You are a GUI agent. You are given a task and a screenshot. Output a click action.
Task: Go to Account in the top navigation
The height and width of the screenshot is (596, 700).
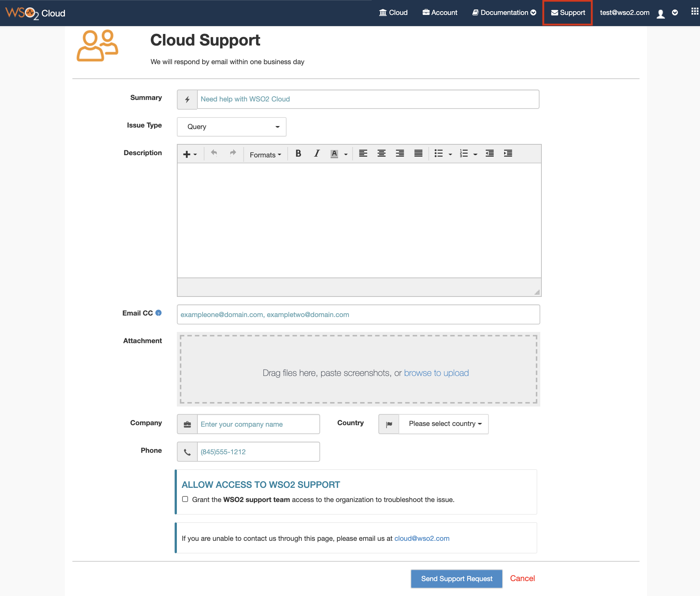click(440, 13)
